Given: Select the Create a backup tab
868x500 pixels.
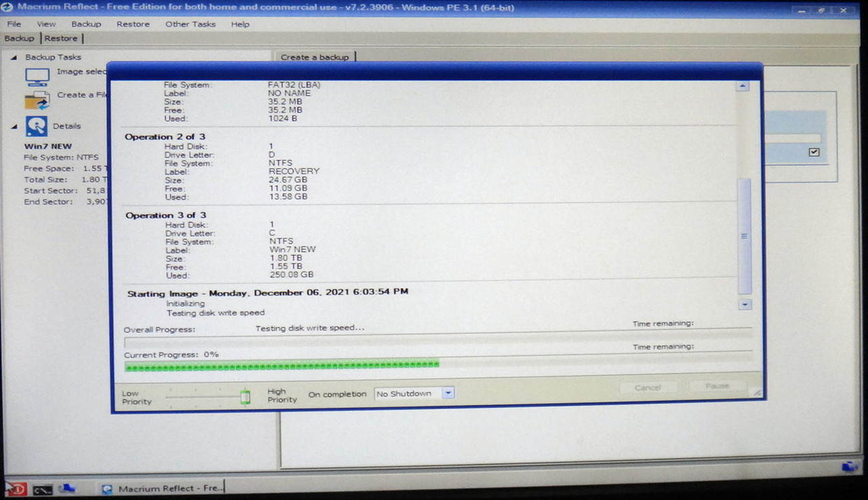Looking at the screenshot, I should (x=315, y=57).
